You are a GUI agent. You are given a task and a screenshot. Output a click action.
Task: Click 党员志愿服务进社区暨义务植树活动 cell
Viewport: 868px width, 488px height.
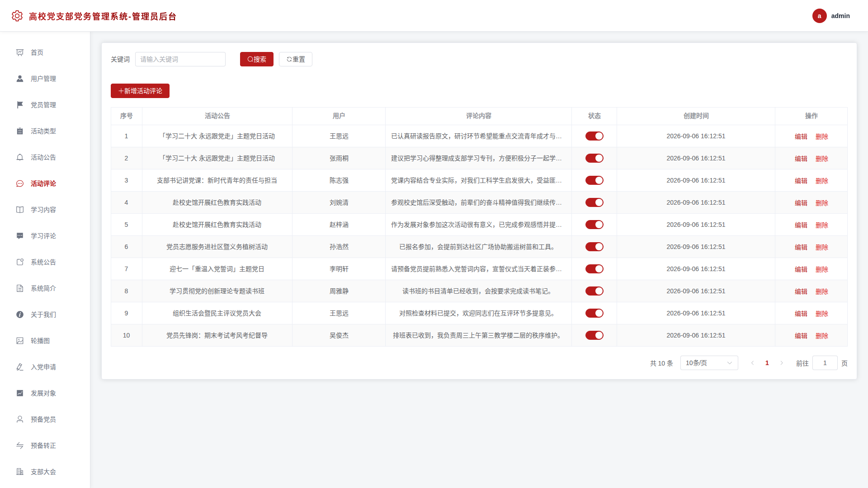tap(217, 247)
